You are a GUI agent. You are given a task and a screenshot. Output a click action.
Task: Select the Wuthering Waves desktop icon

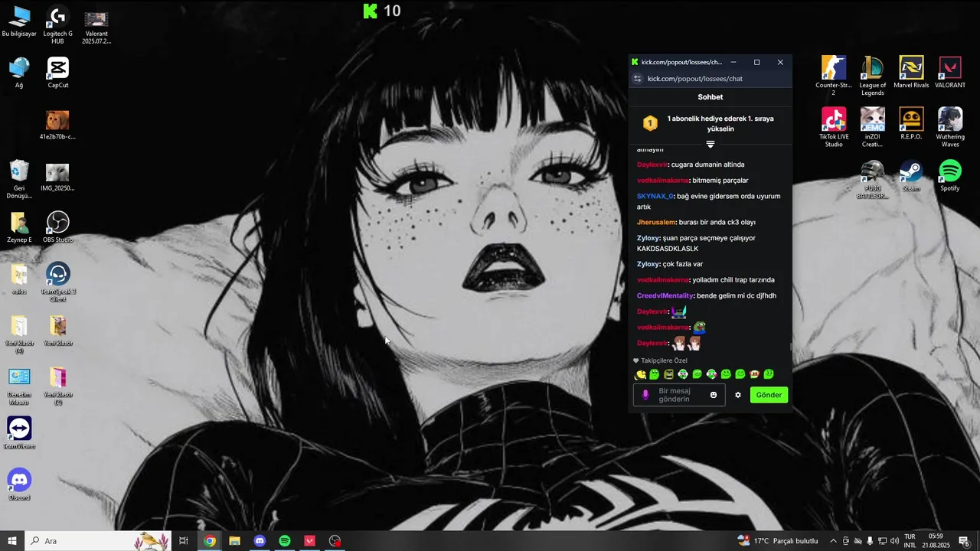tap(950, 127)
